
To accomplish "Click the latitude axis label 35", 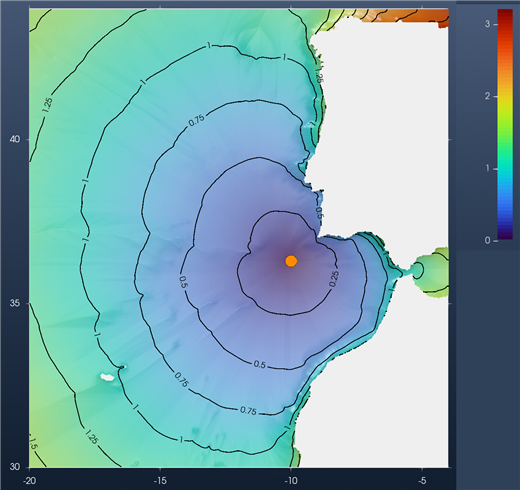I will pyautogui.click(x=14, y=303).
